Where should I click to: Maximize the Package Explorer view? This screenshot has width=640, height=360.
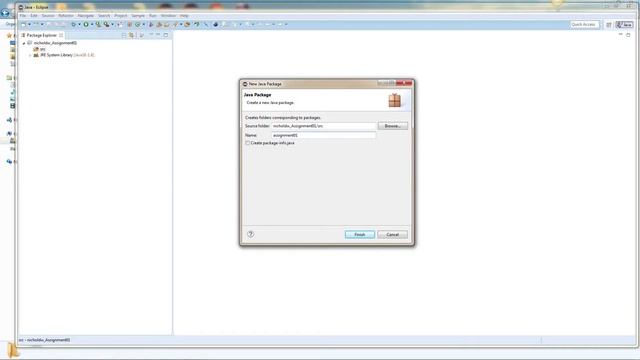tap(166, 35)
